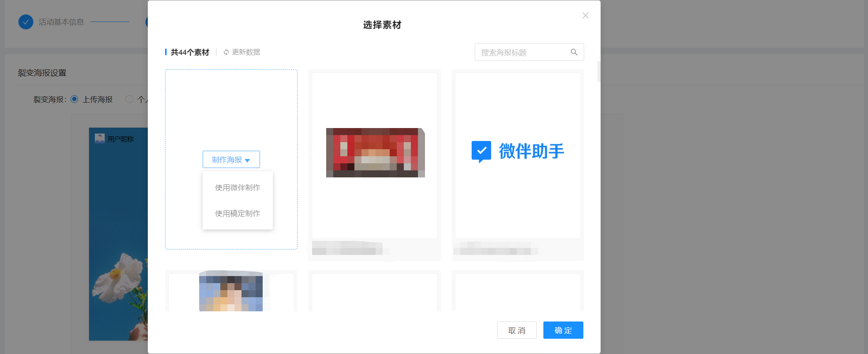Click the 活动基本信息 step label

click(x=61, y=22)
